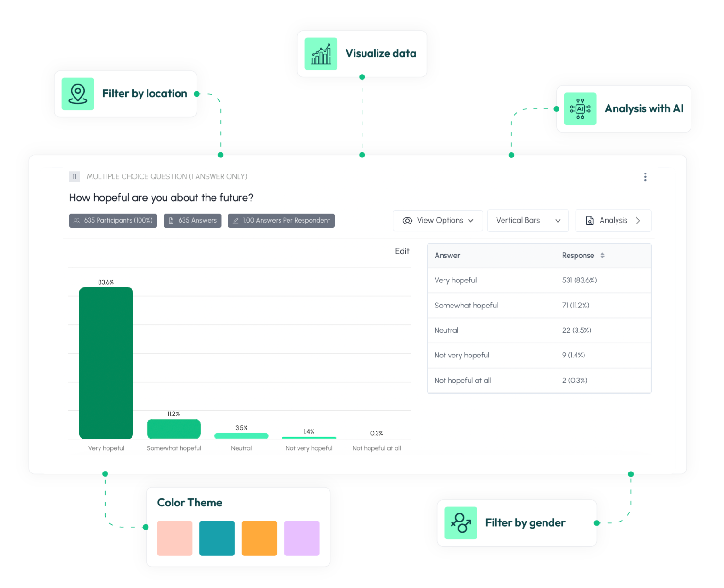Click the 531 (83.6%) response value
The width and height of the screenshot is (724, 588).
[x=579, y=281]
